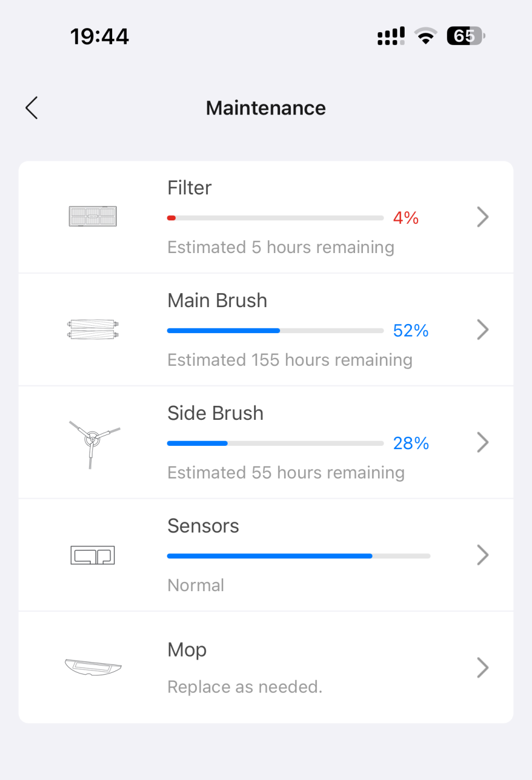Tap the battery indicator in status bar

pos(465,36)
